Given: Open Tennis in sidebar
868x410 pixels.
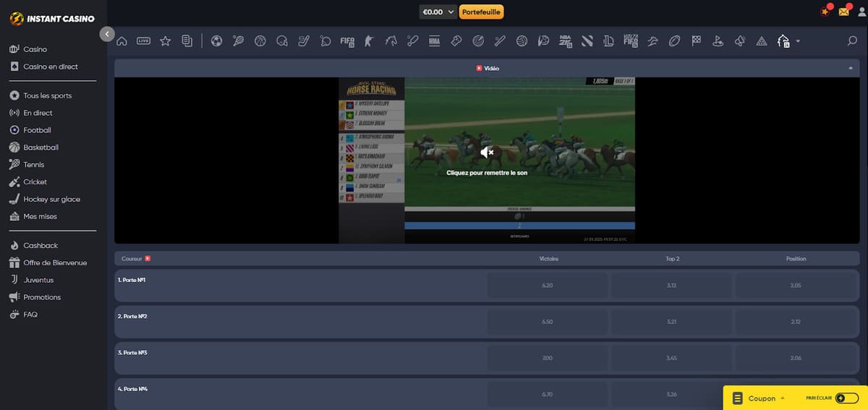Looking at the screenshot, I should (34, 165).
